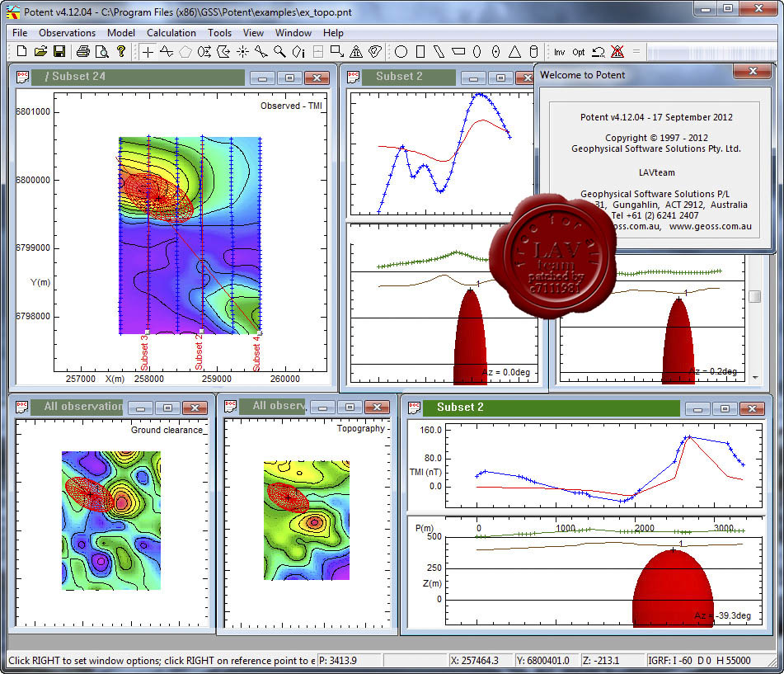Close the Topography observations window
The width and height of the screenshot is (784, 674).
pyautogui.click(x=377, y=408)
